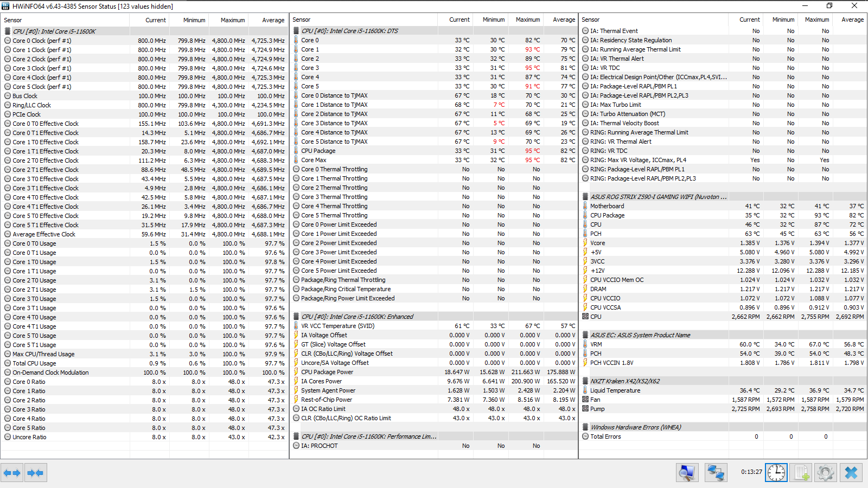Click the lightning icon next to Vcore

585,243
